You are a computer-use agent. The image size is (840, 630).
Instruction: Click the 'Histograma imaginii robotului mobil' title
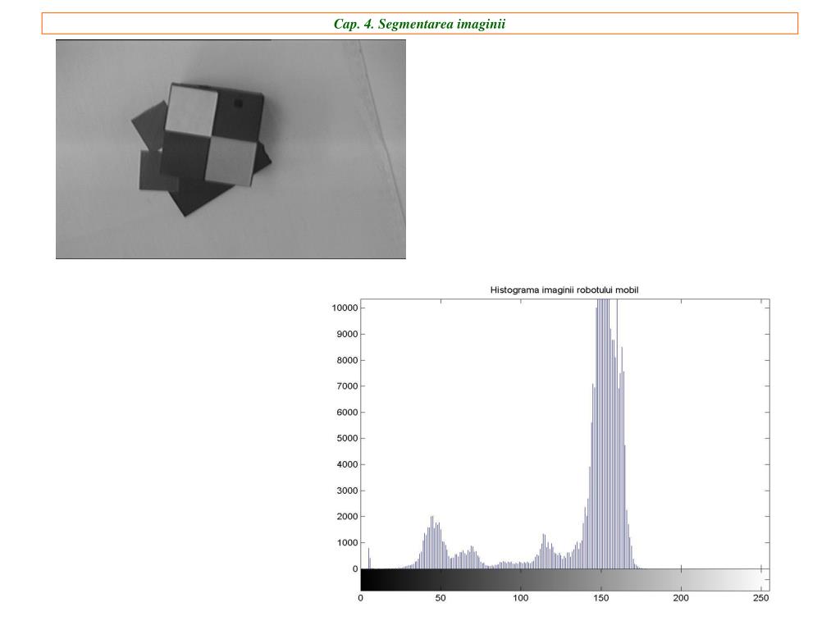(x=564, y=290)
